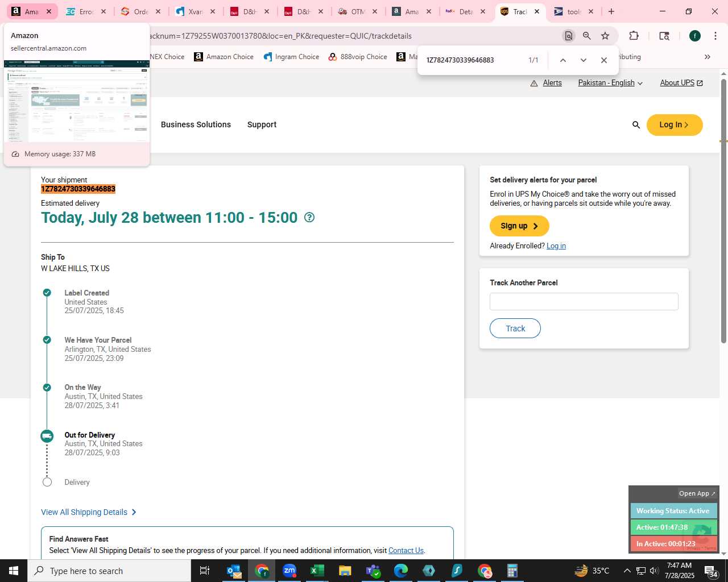Screen dimensions: 728x582
Task: Open Task View on taskbar
Action: [205, 571]
